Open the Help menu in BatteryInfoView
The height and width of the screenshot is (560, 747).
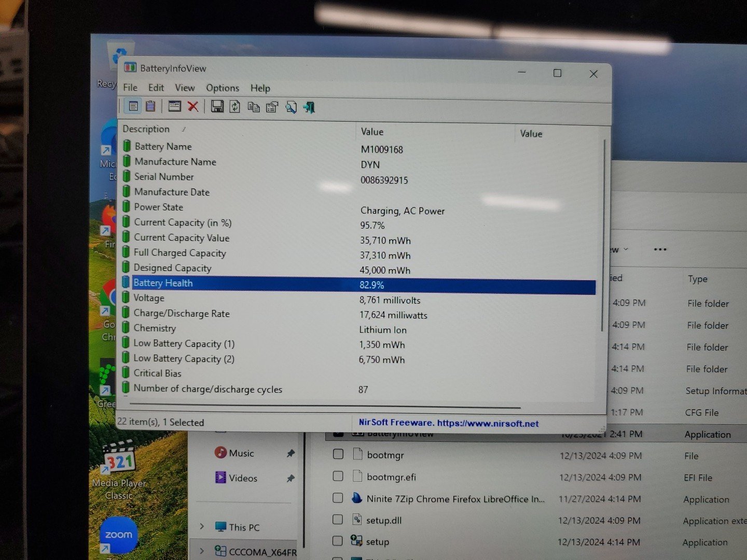click(260, 88)
